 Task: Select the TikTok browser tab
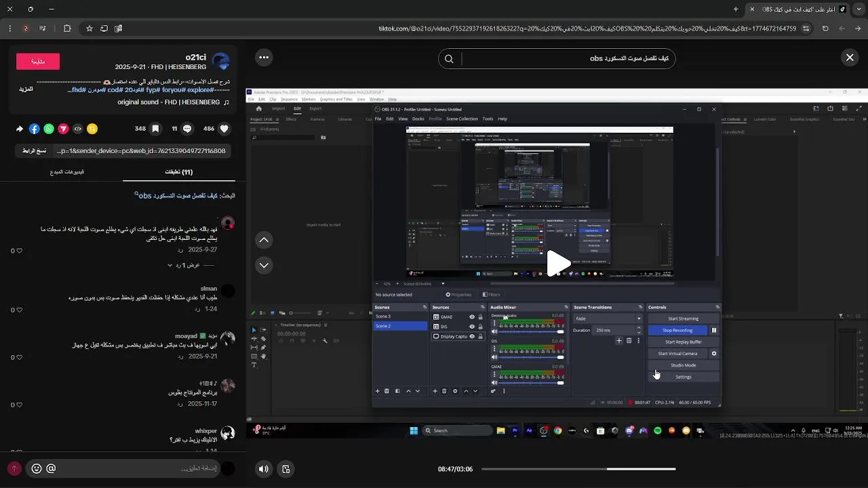(x=797, y=9)
